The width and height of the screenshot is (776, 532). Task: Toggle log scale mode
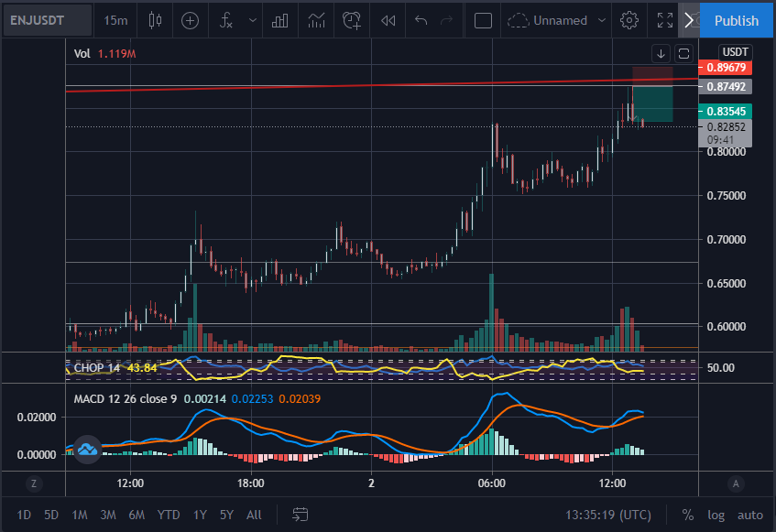[716, 515]
